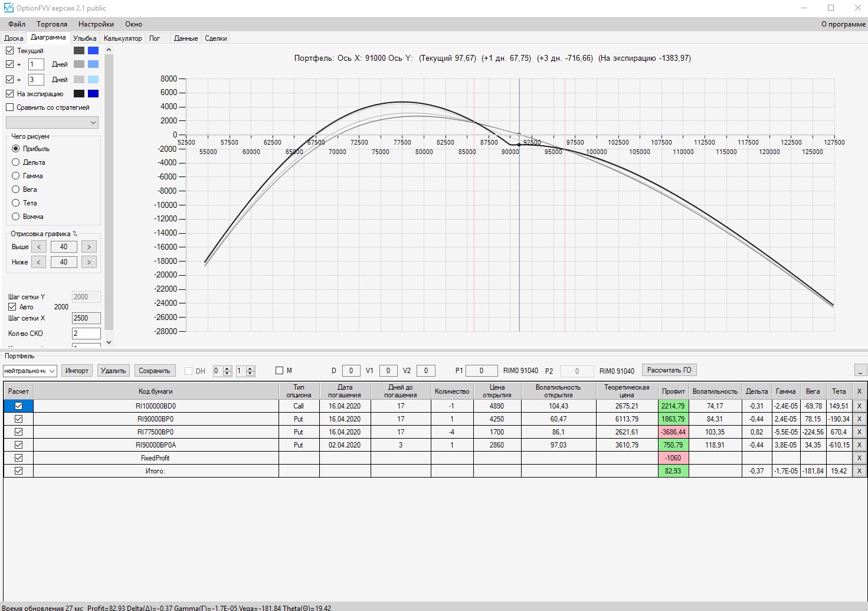Click the increase arrow next to Ниже
This screenshot has height=611, width=868.
(89, 262)
